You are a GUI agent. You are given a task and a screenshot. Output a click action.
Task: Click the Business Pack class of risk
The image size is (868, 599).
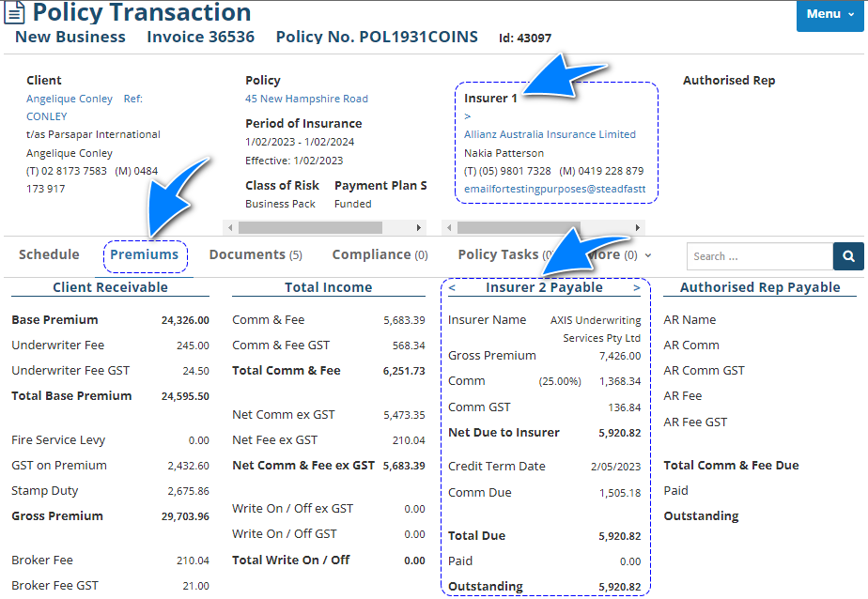point(280,204)
